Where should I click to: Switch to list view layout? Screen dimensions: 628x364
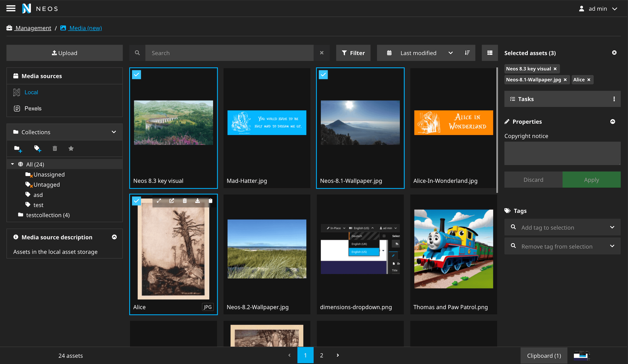pos(490,53)
